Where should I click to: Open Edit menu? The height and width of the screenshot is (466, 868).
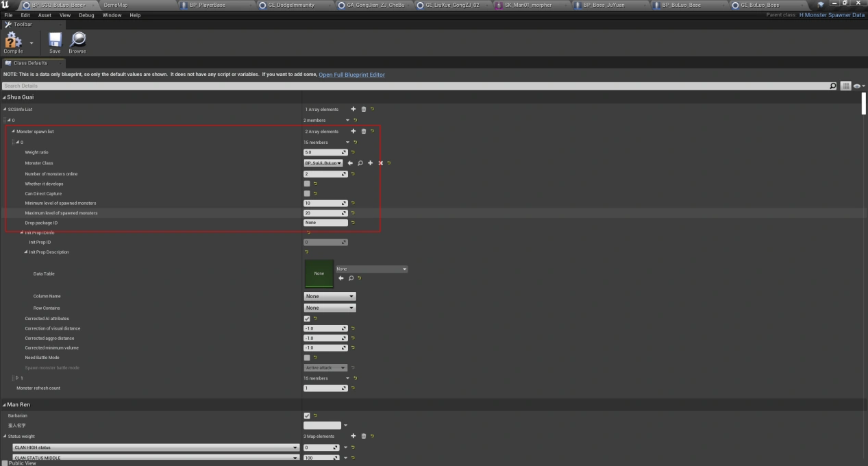[25, 15]
